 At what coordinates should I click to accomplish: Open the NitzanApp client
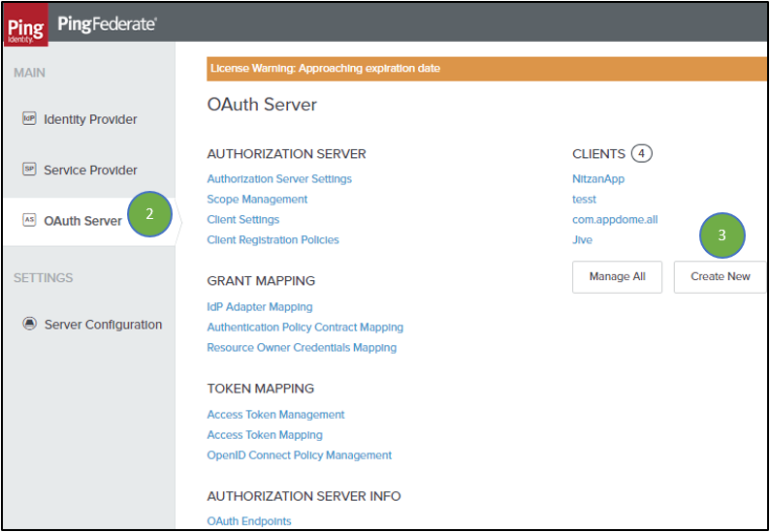(598, 178)
